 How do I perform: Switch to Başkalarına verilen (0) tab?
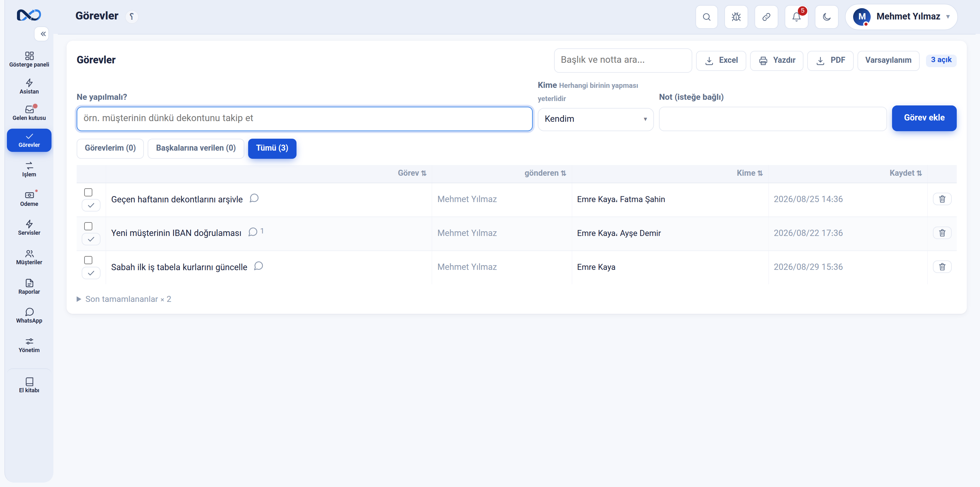[x=196, y=148]
